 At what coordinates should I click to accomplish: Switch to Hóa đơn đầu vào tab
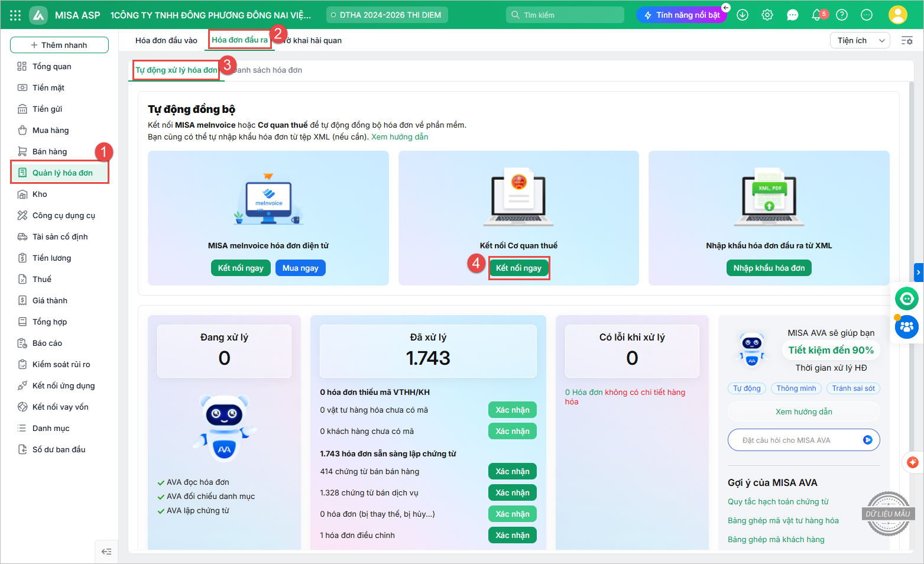(166, 40)
